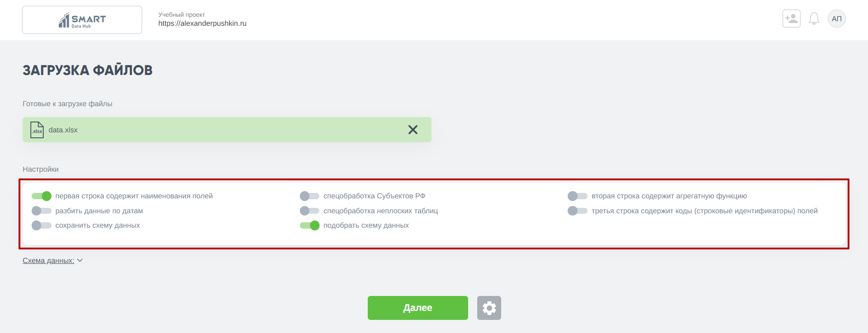Open the АП user avatar menu

tap(836, 19)
